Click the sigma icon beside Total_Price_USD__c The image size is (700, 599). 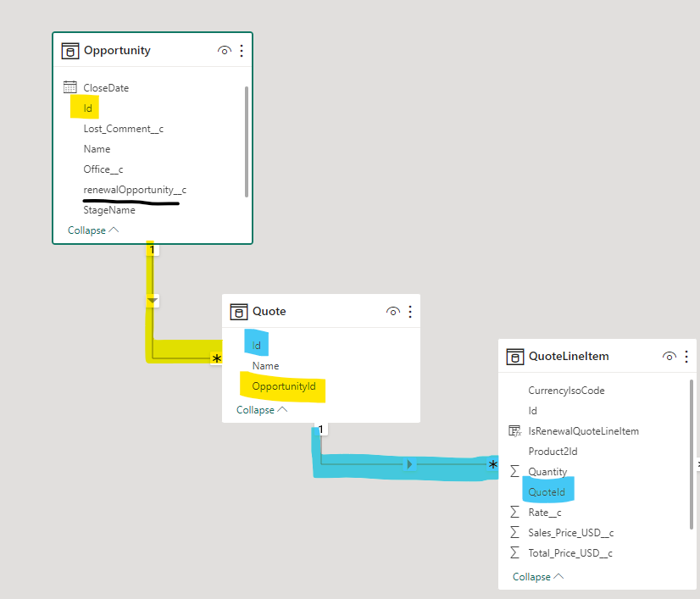pyautogui.click(x=514, y=552)
